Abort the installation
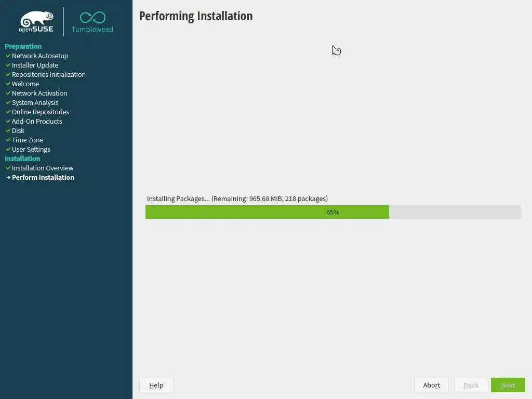The image size is (532, 399). click(432, 385)
